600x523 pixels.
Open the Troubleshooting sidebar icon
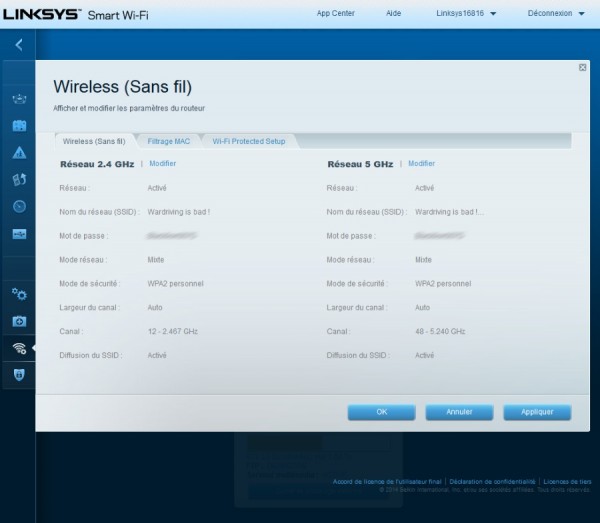[x=18, y=321]
